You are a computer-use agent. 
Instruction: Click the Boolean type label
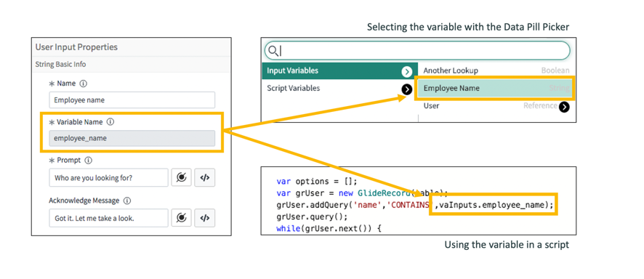pos(555,70)
